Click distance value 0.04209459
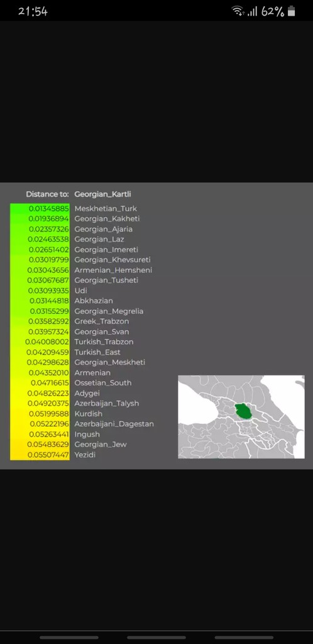The image size is (313, 644). (48, 352)
